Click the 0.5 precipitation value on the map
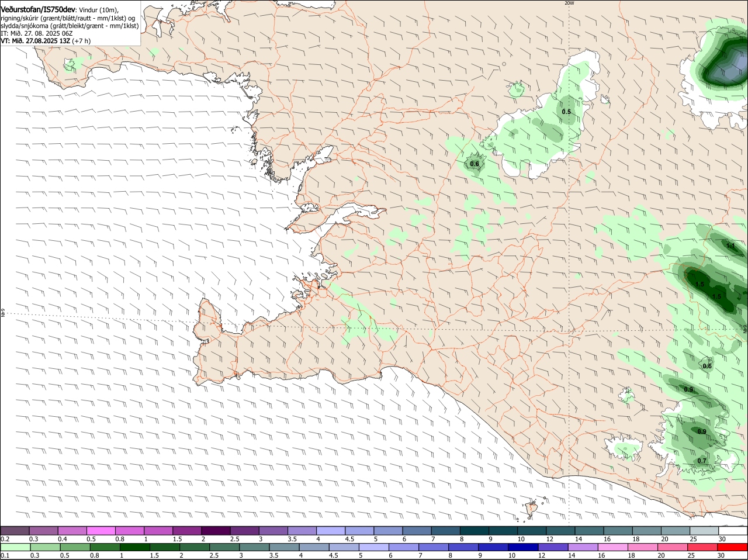 click(x=566, y=112)
